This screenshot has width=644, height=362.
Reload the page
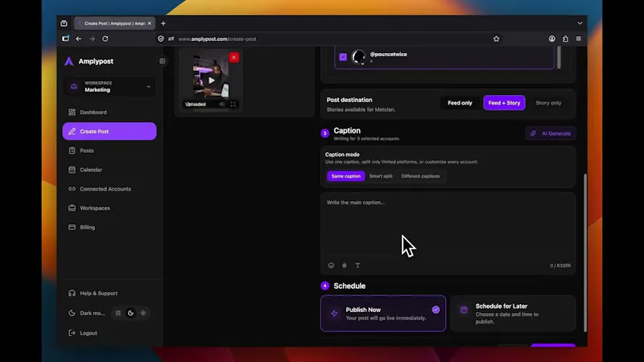tap(105, 39)
